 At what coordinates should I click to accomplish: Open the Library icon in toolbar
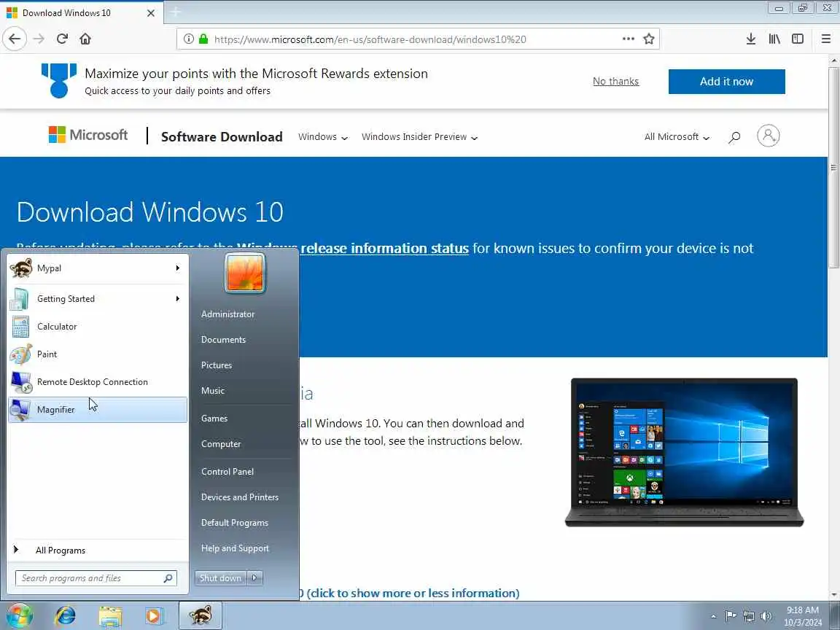[774, 39]
